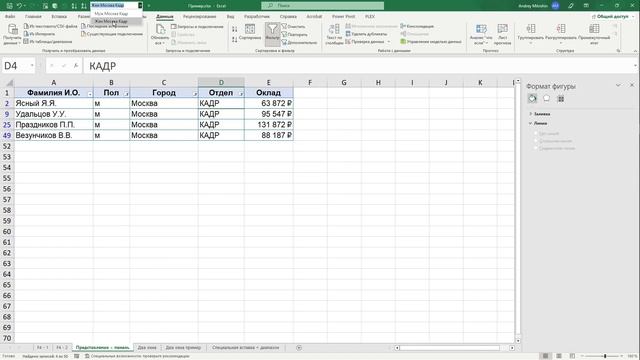Switch to the Главная ribbon tab
Viewport: 640px width, 360px height.
coord(33,16)
